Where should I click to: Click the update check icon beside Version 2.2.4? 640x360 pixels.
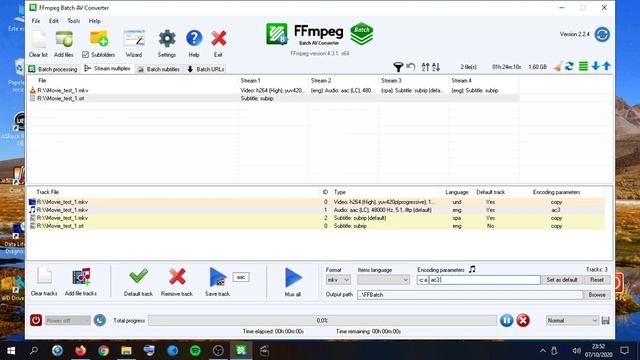point(602,34)
